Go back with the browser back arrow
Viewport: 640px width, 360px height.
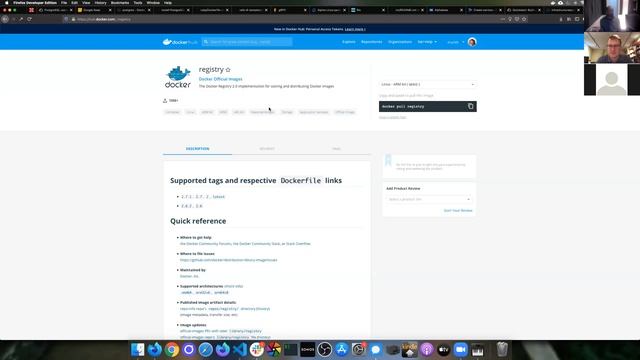pos(5,19)
